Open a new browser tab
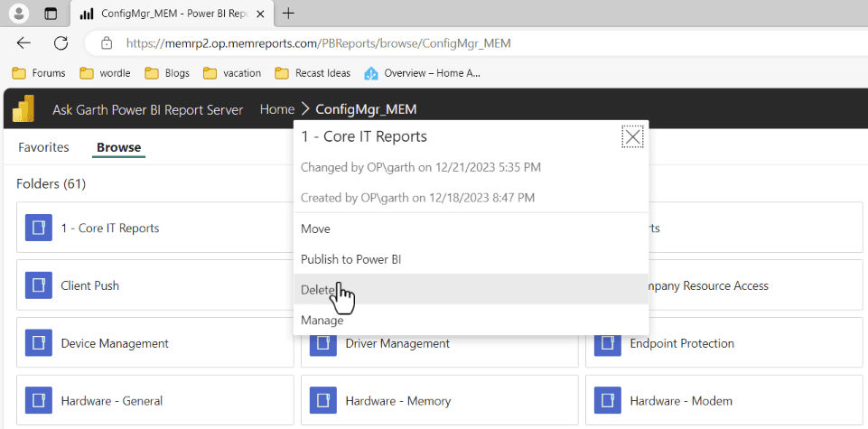This screenshot has width=868, height=429. tap(288, 14)
